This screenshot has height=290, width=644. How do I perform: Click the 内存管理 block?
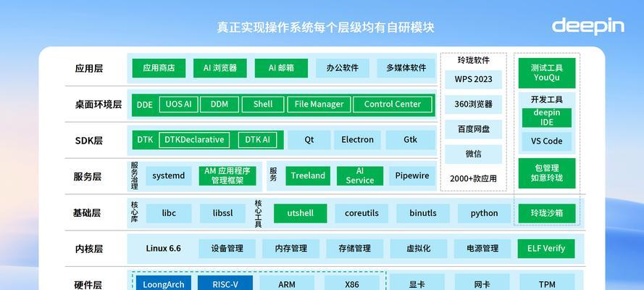pos(290,249)
